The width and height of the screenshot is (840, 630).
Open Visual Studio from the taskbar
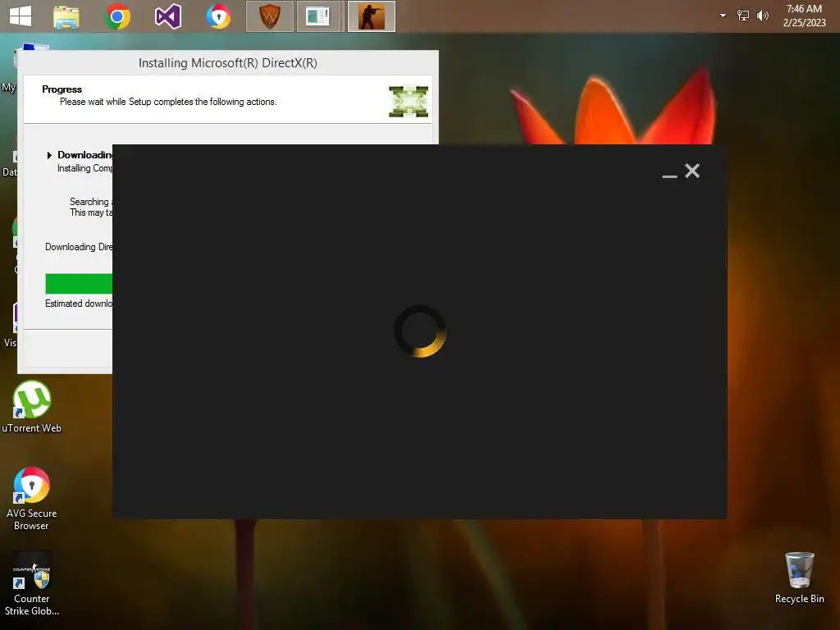[167, 16]
